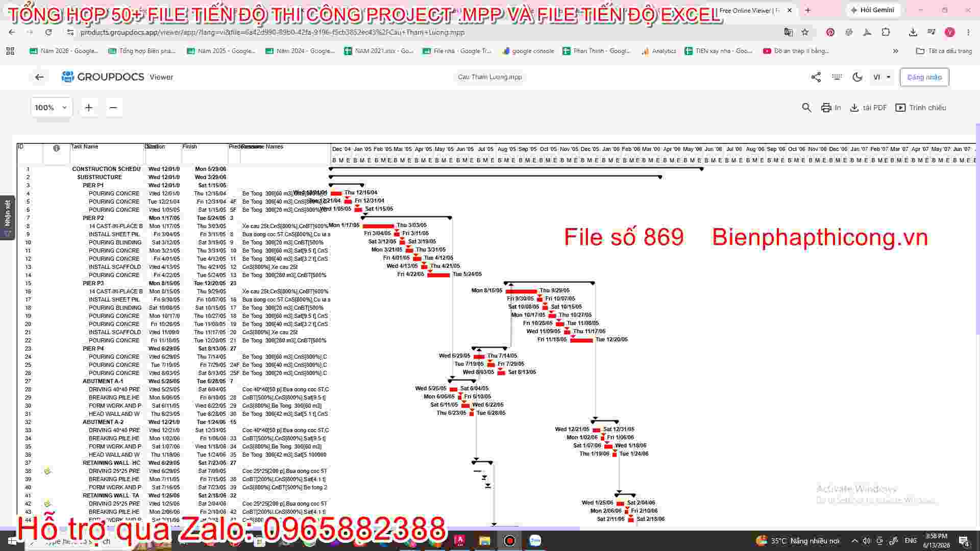The image size is (980, 551).
Task: Click the Finish column header
Action: tap(190, 147)
